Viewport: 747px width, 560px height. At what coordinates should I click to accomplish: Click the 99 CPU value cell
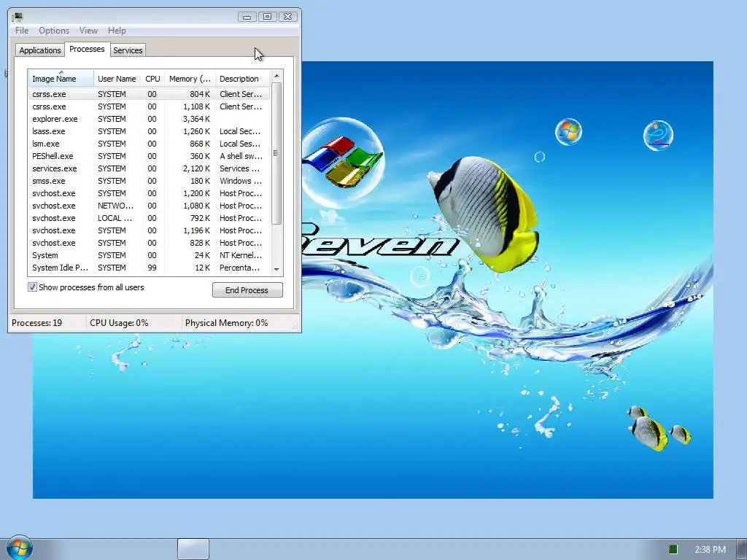click(x=152, y=267)
